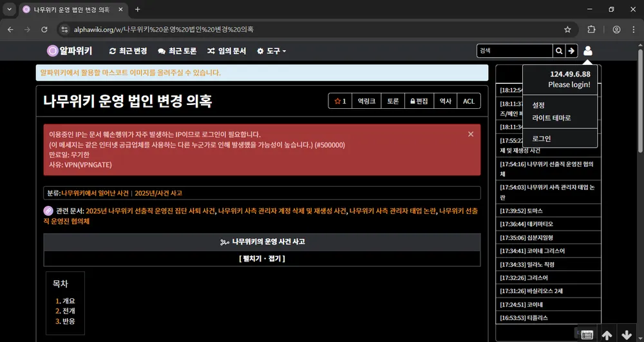Open recent change 코이네 그리스어
This screenshot has height=342, width=644.
tap(548, 251)
